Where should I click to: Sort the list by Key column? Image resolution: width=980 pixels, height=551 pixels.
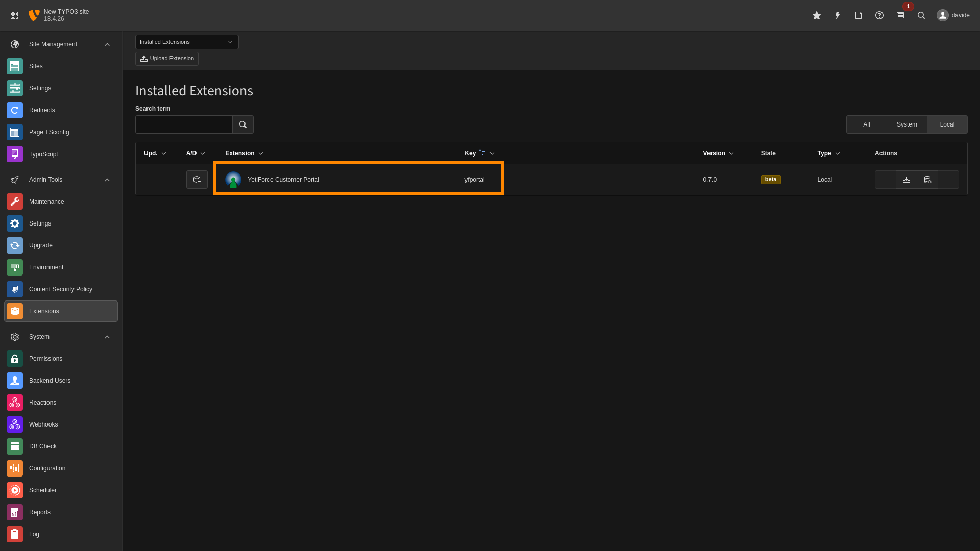470,153
